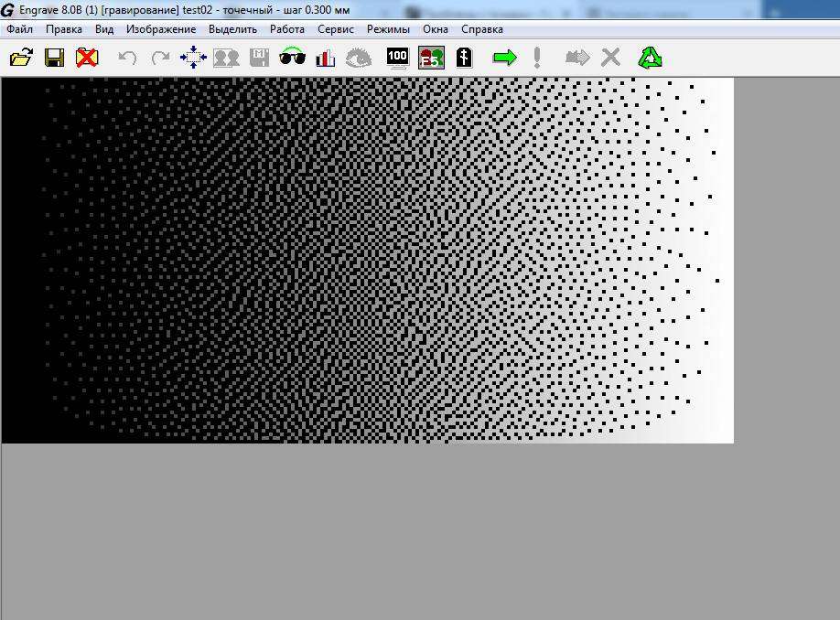Open the Режимы menu

click(388, 28)
